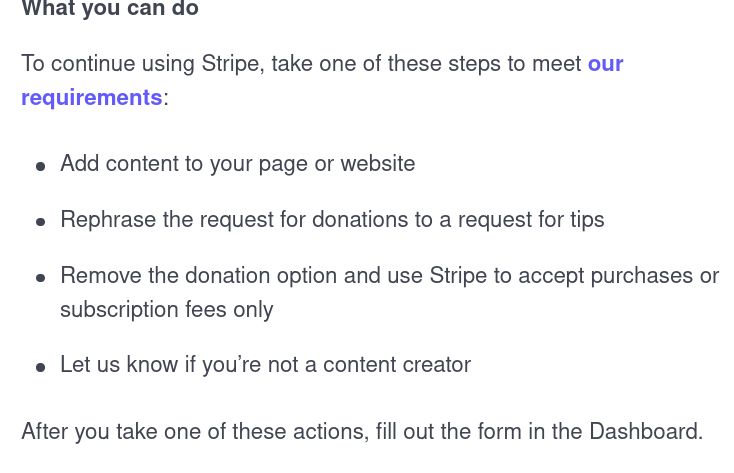The width and height of the screenshot is (734, 473).
Task: Click the bullet dot before "Rephrase the request"
Action: pyautogui.click(x=41, y=222)
